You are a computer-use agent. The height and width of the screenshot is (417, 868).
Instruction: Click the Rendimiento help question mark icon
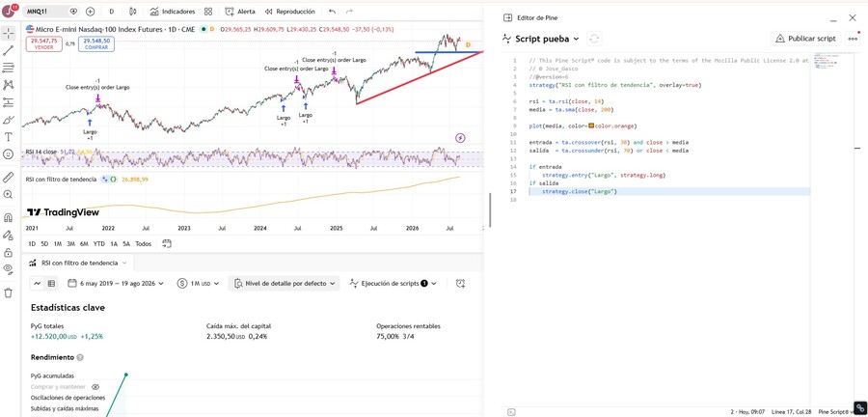click(x=80, y=358)
